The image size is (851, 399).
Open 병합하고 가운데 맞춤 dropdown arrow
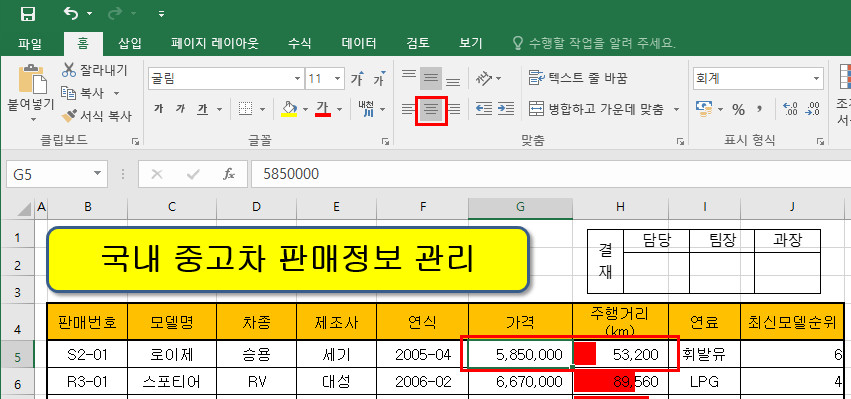click(676, 109)
